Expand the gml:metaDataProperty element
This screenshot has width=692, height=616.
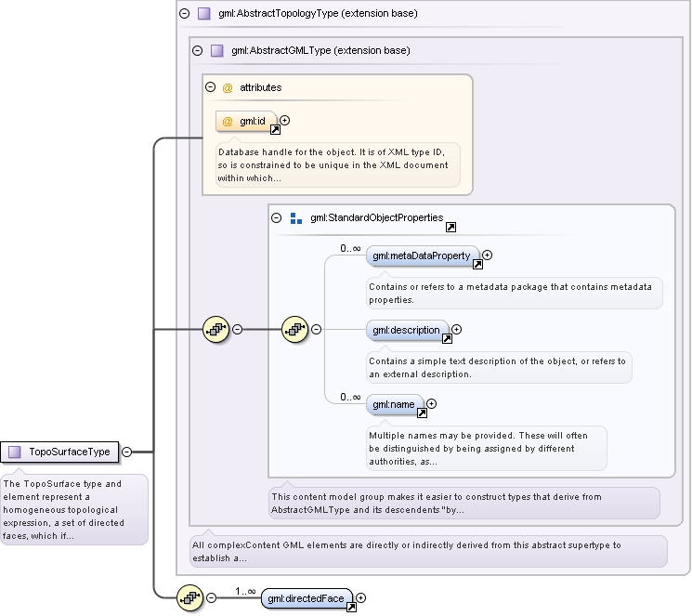pyautogui.click(x=488, y=255)
